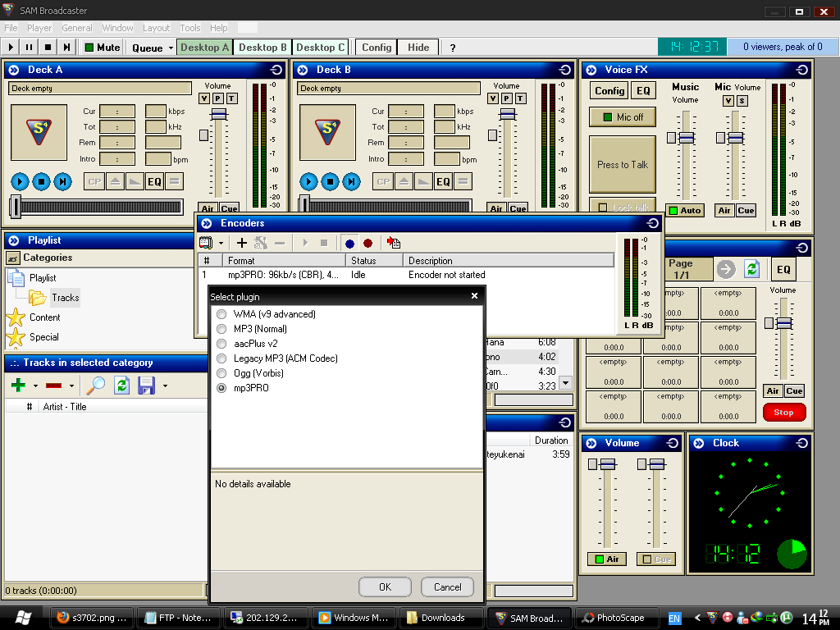This screenshot has height=630, width=840.
Task: Click the Music volume slider handle
Action: point(687,138)
